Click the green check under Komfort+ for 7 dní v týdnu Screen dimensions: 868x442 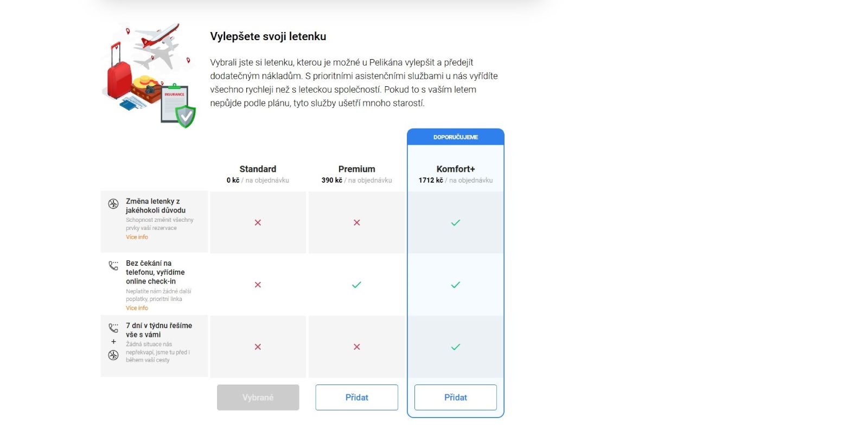(456, 347)
